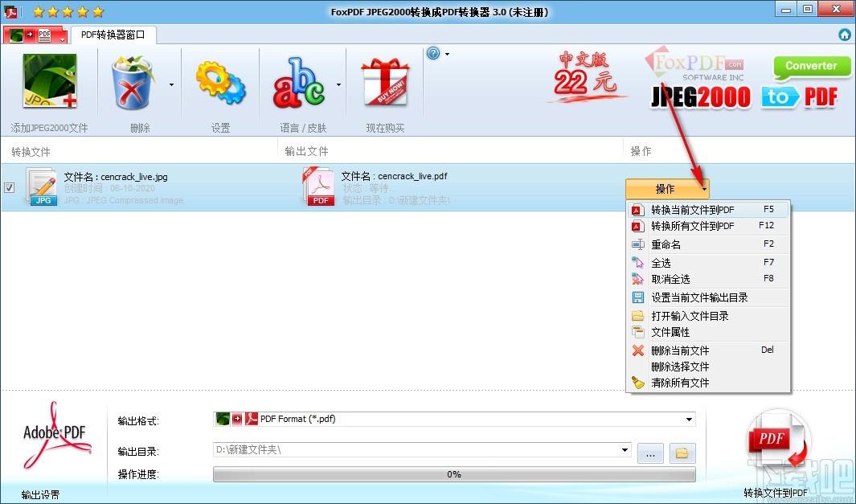The width and height of the screenshot is (856, 504).
Task: Click the orange 操作 dropdown button
Action: tap(667, 189)
